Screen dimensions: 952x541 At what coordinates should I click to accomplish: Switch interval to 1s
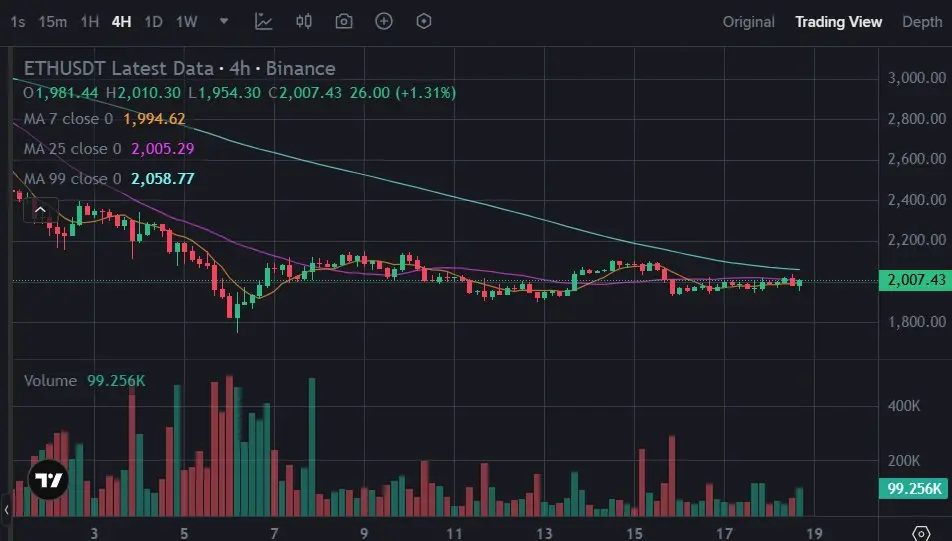click(18, 22)
